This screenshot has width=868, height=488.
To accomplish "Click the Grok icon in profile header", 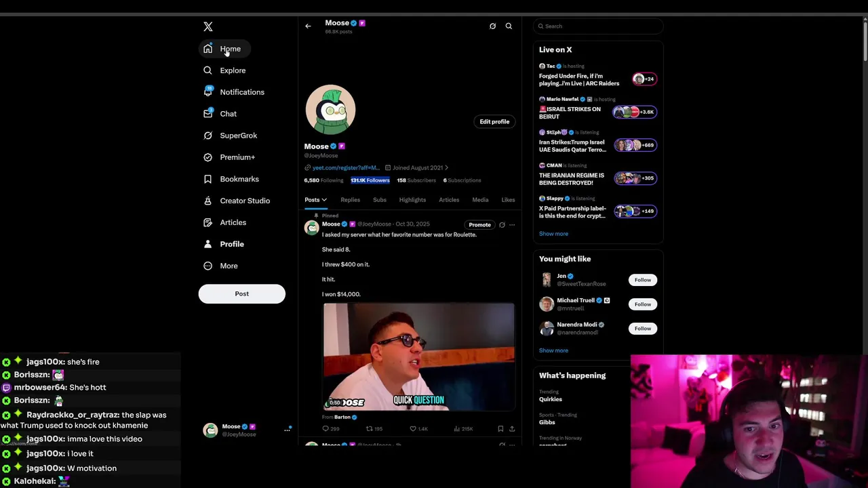I will (x=492, y=26).
